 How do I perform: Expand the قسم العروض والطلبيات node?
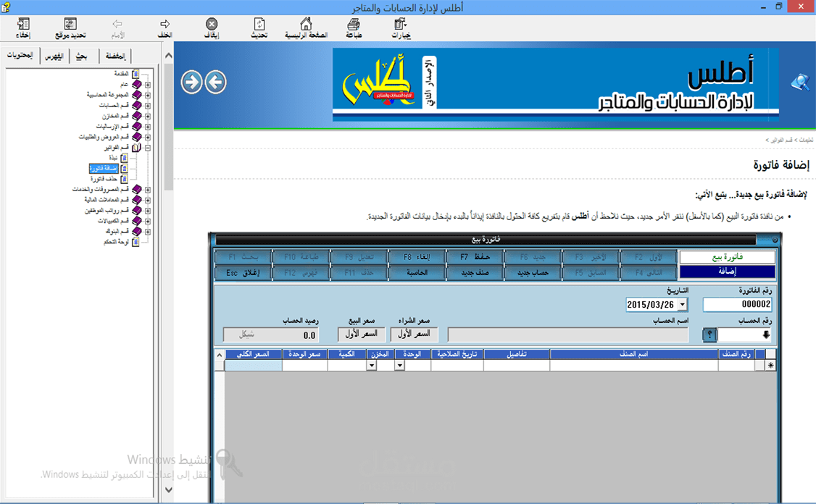(148, 138)
